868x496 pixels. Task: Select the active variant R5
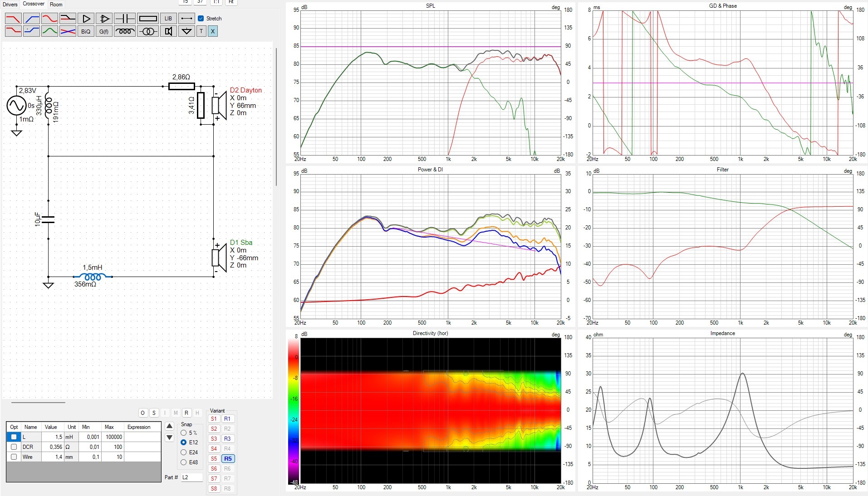(x=228, y=459)
